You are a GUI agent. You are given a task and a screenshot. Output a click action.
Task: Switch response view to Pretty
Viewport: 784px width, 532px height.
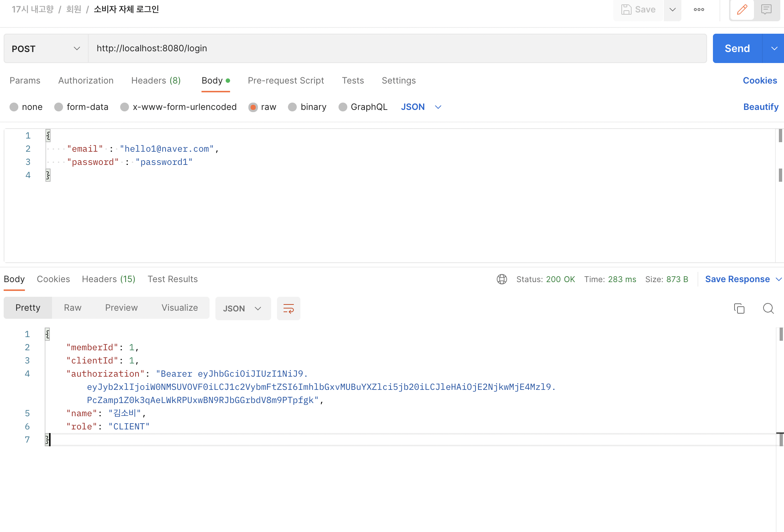(x=28, y=308)
